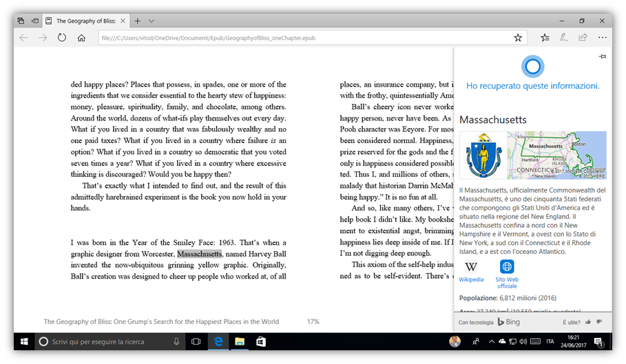Show hidden system tray icons

pos(490,341)
